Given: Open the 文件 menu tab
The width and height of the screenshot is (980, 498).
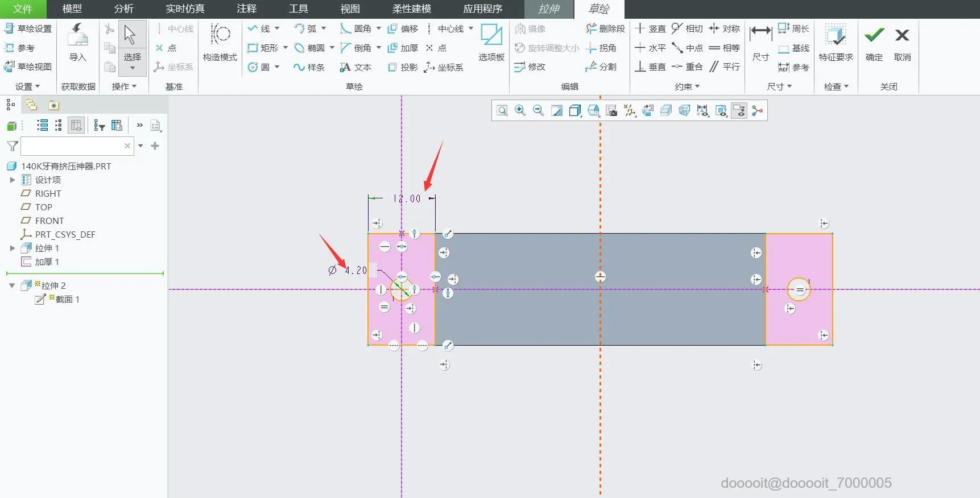Looking at the screenshot, I should [23, 9].
